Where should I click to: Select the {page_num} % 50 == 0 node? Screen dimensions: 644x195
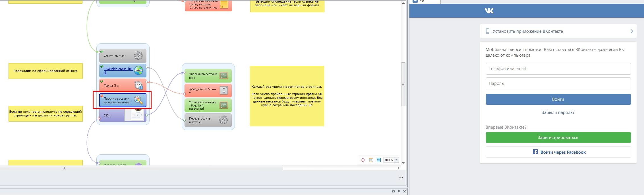click(208, 91)
